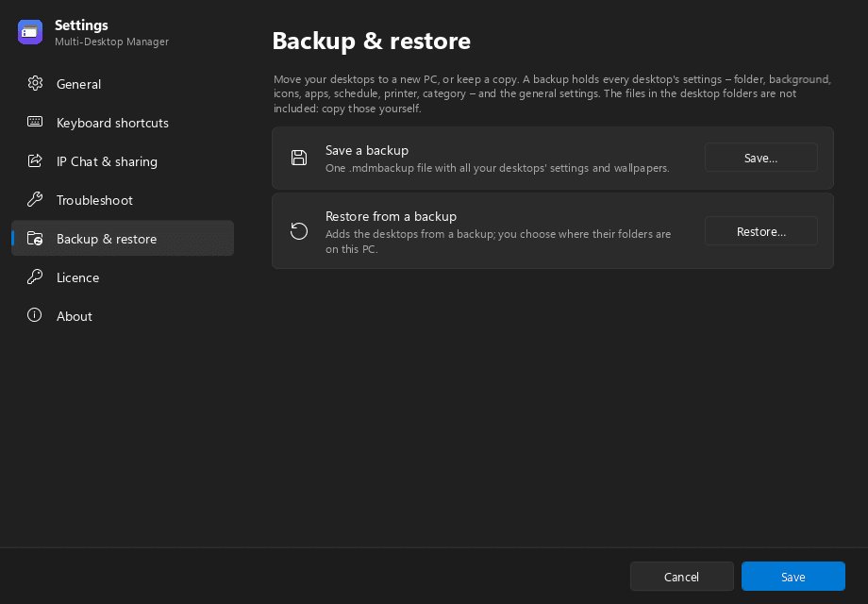Click the Licence key icon
868x604 pixels.
35,277
